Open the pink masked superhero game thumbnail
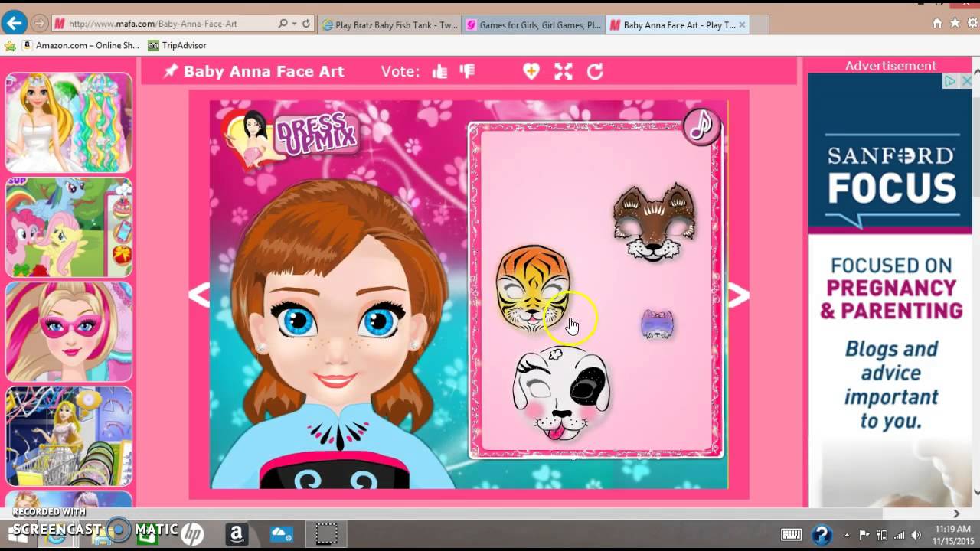 tap(69, 331)
